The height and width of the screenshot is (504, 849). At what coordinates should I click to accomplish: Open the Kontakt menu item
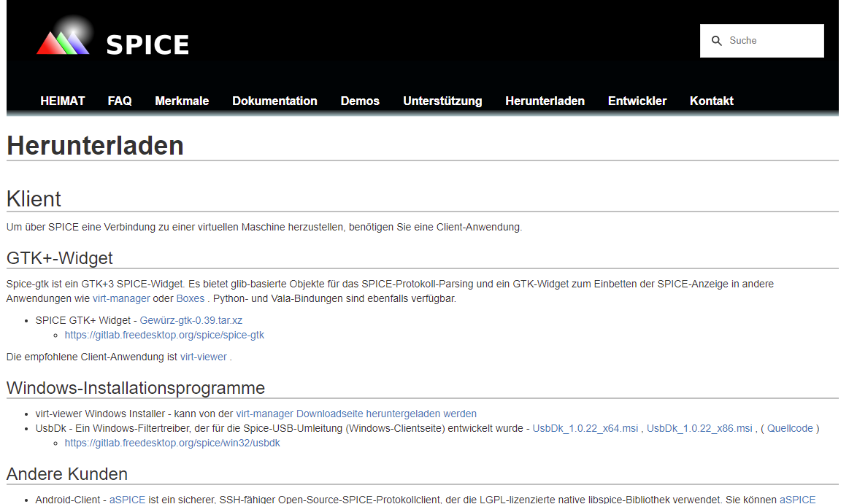pos(712,101)
